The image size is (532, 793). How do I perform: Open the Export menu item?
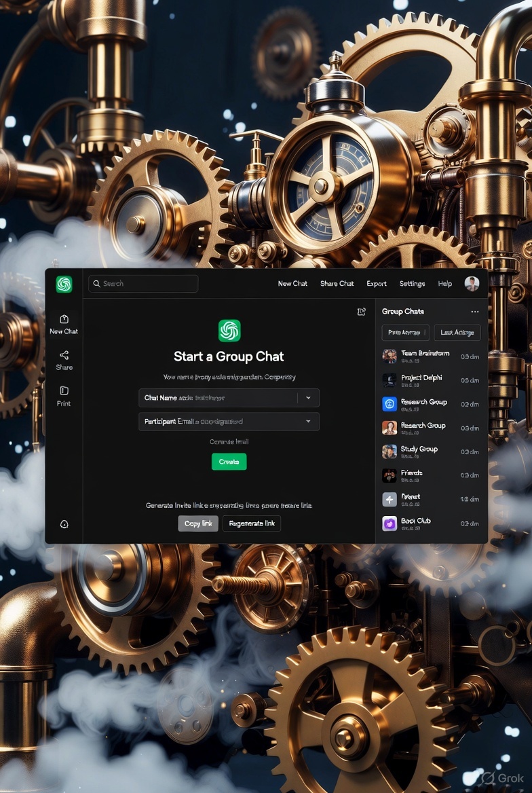(x=377, y=284)
